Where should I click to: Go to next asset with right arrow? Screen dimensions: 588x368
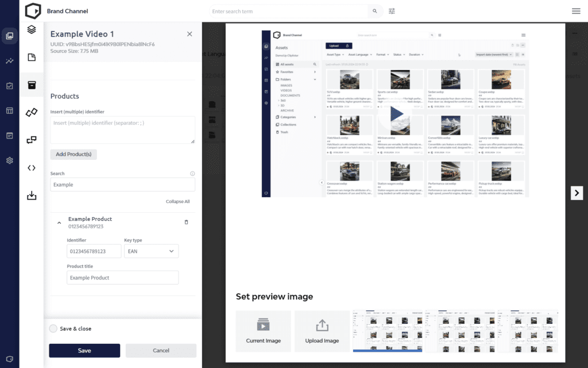[x=577, y=193]
